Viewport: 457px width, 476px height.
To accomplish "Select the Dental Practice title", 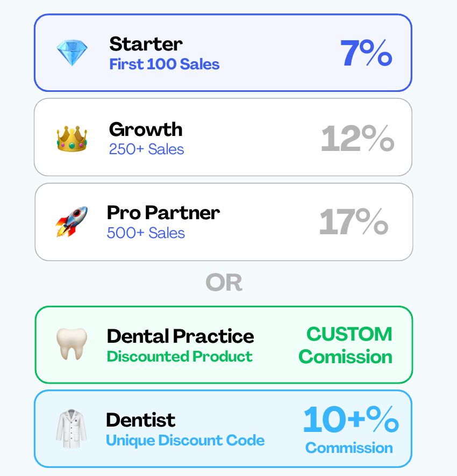I will coord(180,336).
